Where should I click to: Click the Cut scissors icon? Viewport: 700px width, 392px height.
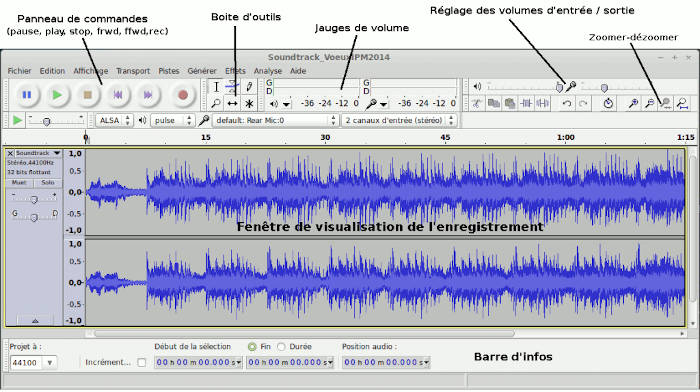[x=477, y=104]
